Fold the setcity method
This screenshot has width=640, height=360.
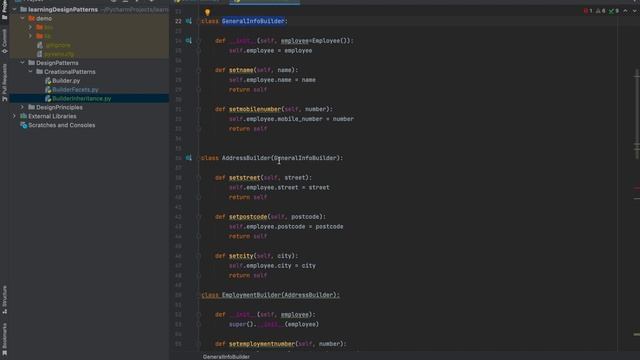point(199,256)
